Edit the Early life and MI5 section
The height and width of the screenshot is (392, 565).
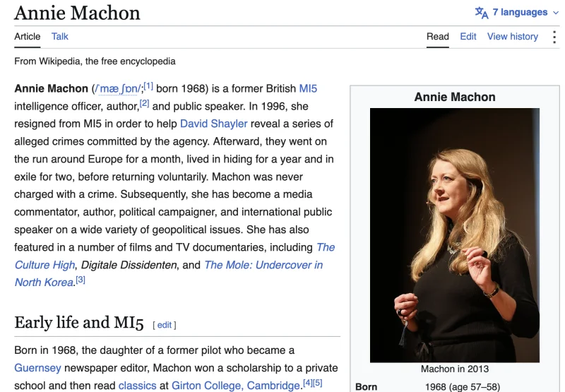[165, 325]
